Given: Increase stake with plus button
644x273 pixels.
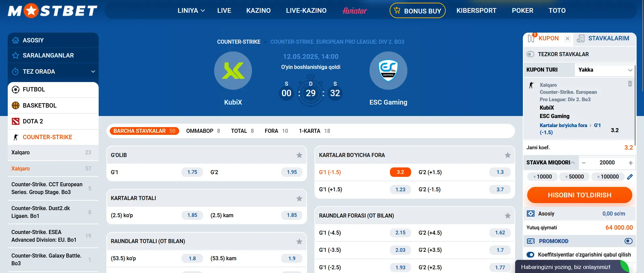Looking at the screenshot, I should pyautogui.click(x=631, y=163).
